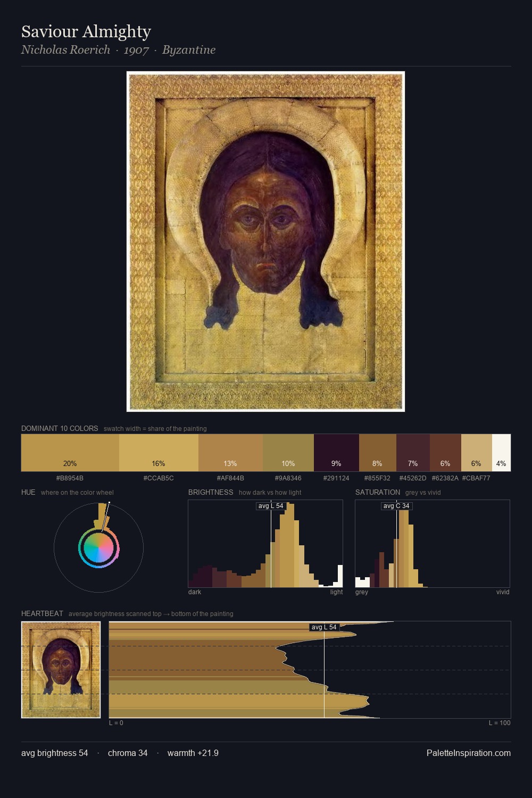Select the 7% swatch #45262D
This screenshot has height=798, width=532.
(x=413, y=453)
